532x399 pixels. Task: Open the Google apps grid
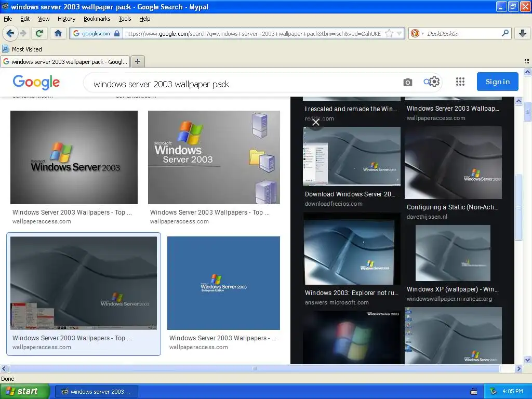click(x=460, y=82)
